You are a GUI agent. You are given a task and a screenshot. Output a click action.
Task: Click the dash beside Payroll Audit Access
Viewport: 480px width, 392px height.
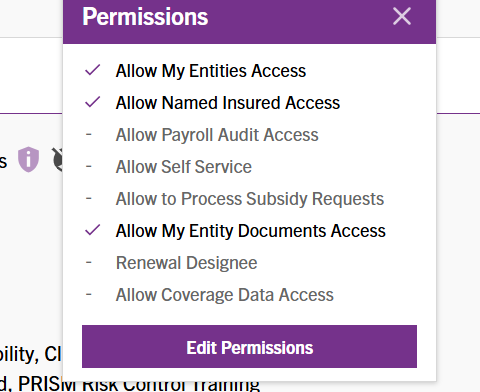[x=89, y=134]
